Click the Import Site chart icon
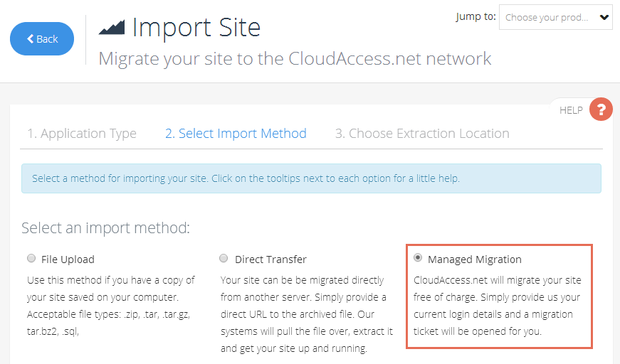 112,27
